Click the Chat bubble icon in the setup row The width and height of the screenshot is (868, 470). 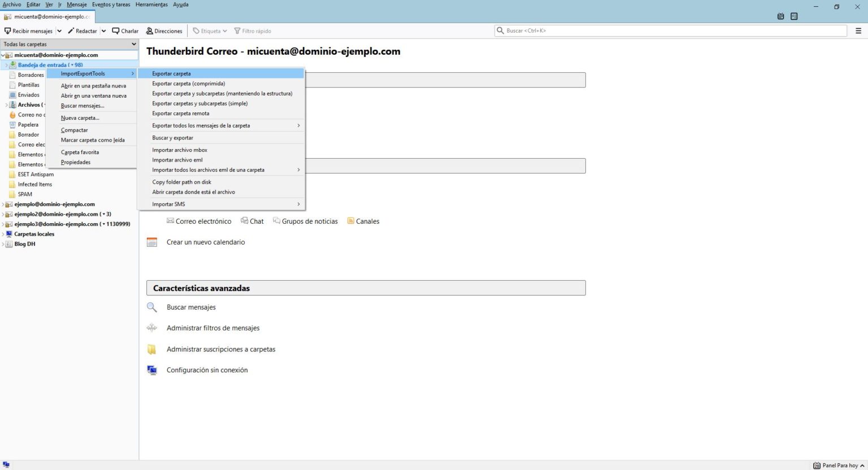[x=244, y=221]
